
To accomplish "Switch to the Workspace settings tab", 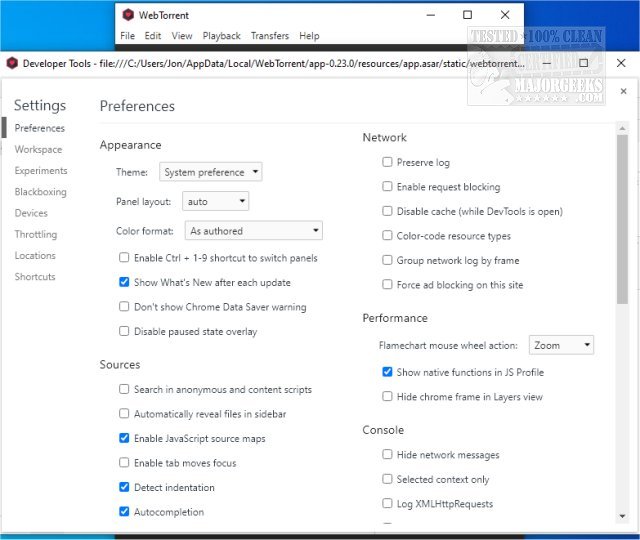I will coord(38,149).
